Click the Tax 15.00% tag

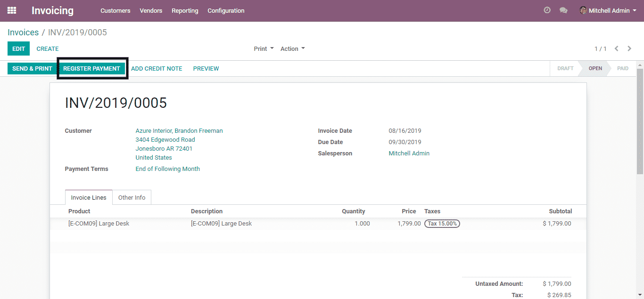[442, 224]
